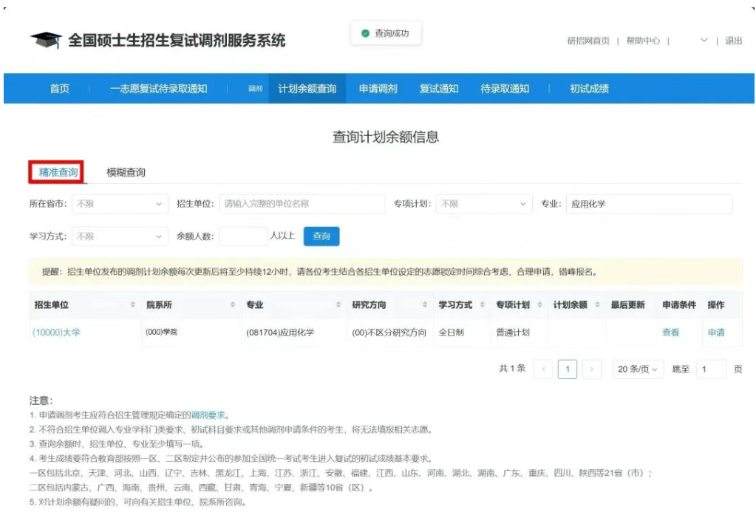Open the 学习方式 dropdown

coord(120,236)
